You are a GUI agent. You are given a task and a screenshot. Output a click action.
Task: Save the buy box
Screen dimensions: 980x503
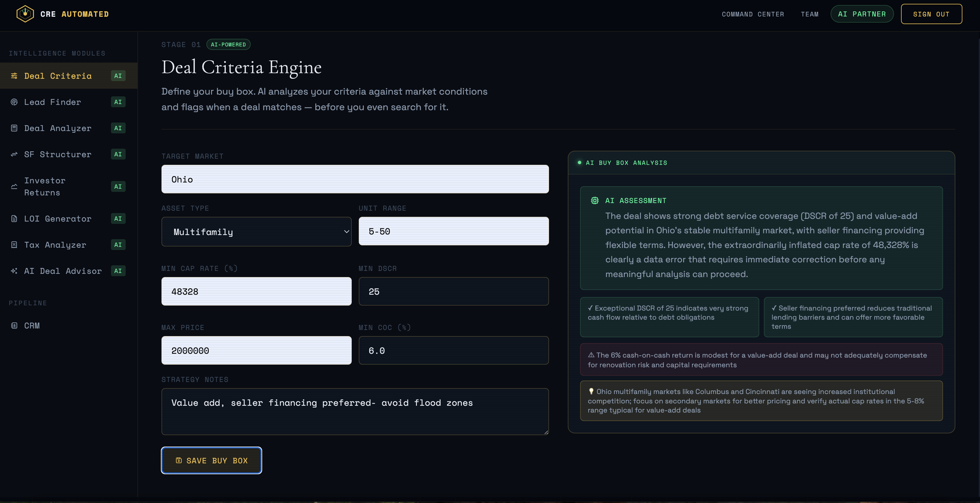(x=211, y=460)
